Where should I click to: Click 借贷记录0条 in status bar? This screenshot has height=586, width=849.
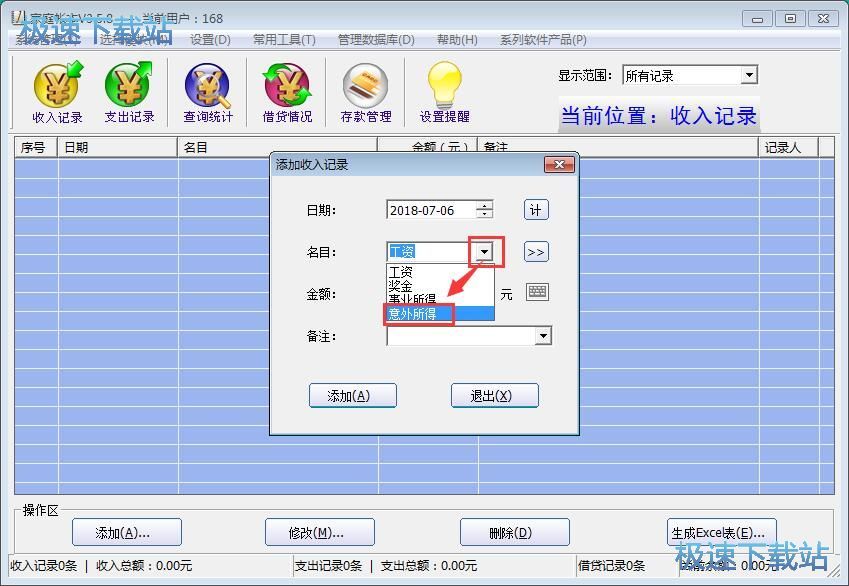611,565
